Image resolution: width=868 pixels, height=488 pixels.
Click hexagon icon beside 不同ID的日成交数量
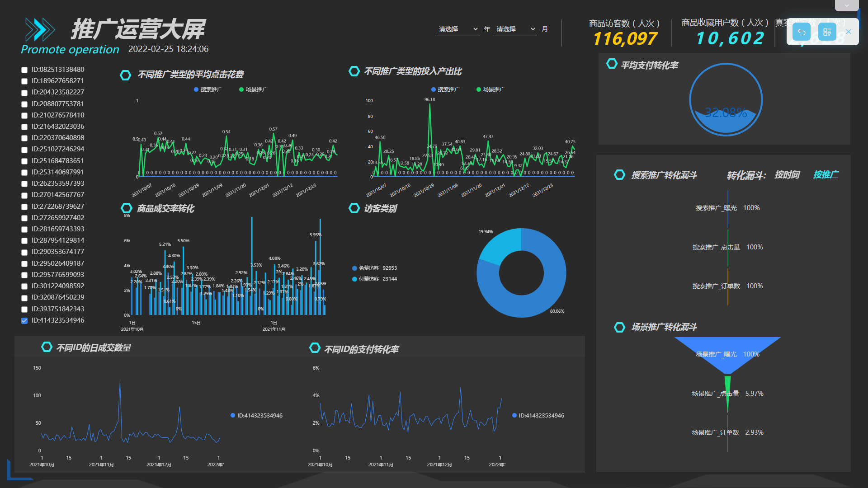[47, 347]
